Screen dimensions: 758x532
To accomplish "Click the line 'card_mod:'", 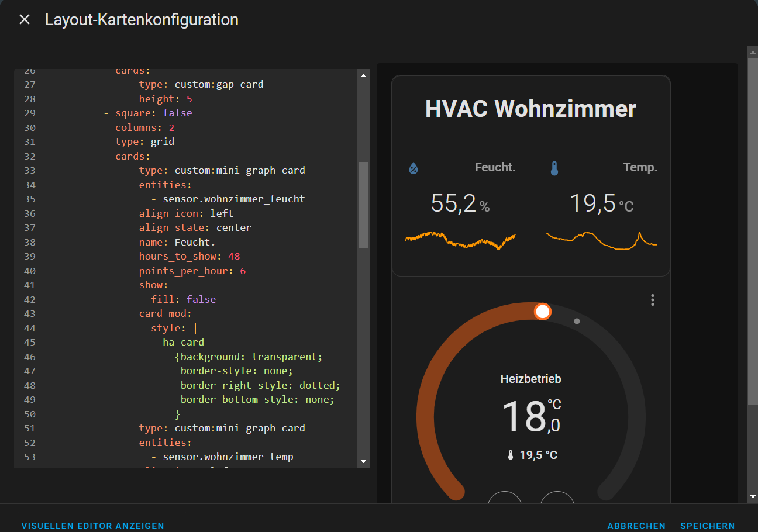I will click(x=166, y=313).
